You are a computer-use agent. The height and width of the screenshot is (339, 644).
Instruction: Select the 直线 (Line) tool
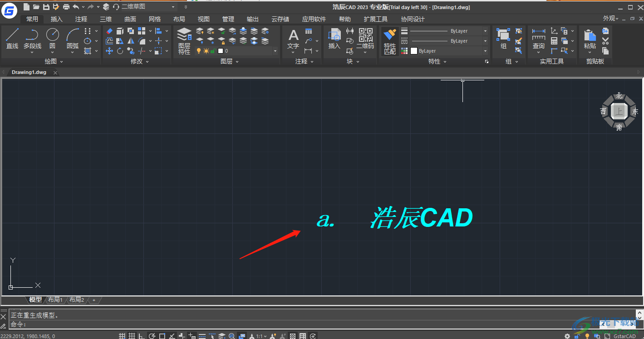pos(12,39)
